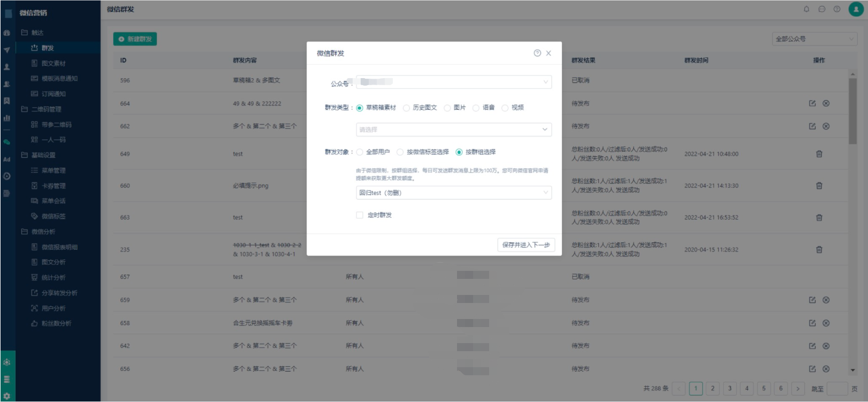Click the next page arrow
This screenshot has height=402, width=868.
pos(798,389)
